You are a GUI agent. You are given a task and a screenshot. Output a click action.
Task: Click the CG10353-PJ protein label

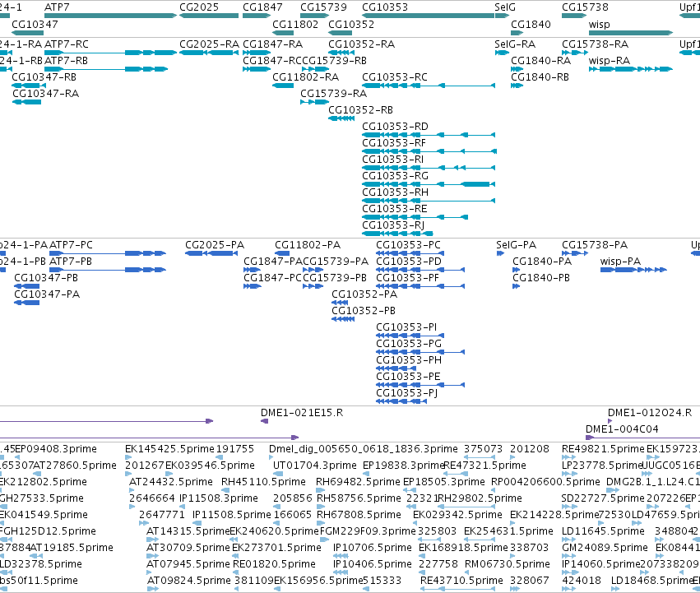coord(406,393)
